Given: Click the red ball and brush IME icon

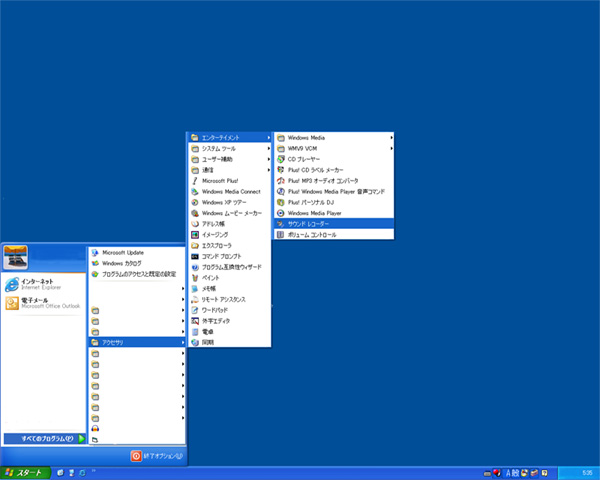Looking at the screenshot, I should click(497, 473).
